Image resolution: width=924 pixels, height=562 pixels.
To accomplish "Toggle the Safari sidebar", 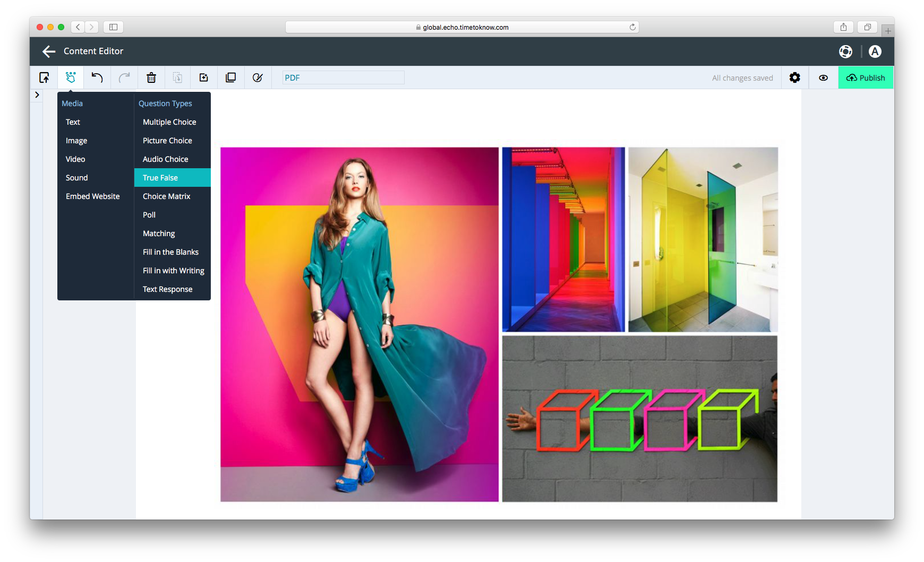I will (x=113, y=27).
